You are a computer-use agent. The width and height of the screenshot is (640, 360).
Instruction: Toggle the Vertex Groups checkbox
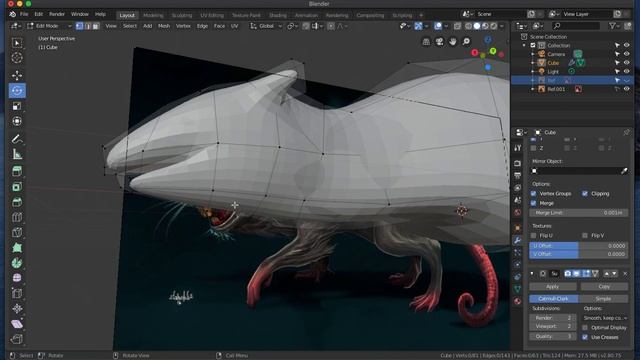point(533,193)
